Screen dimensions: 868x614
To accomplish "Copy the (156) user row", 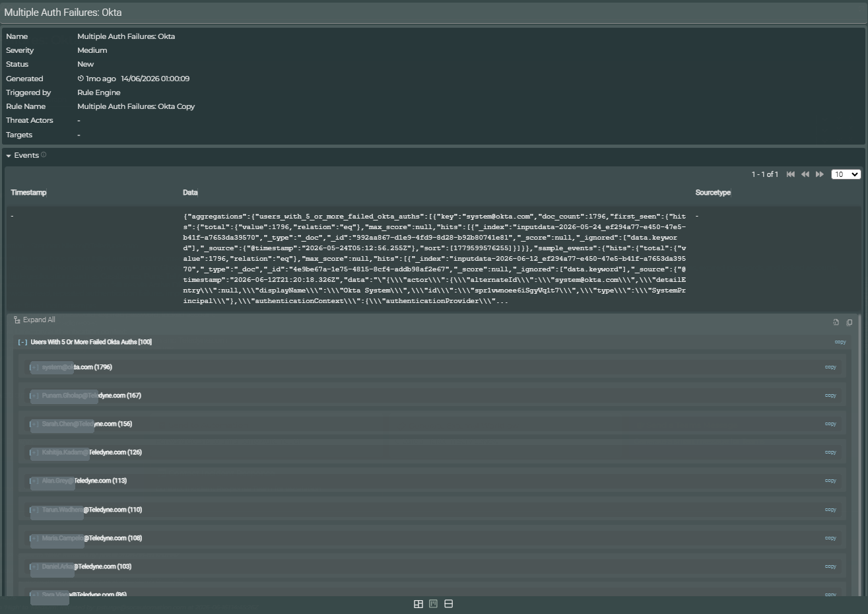I will tap(830, 424).
